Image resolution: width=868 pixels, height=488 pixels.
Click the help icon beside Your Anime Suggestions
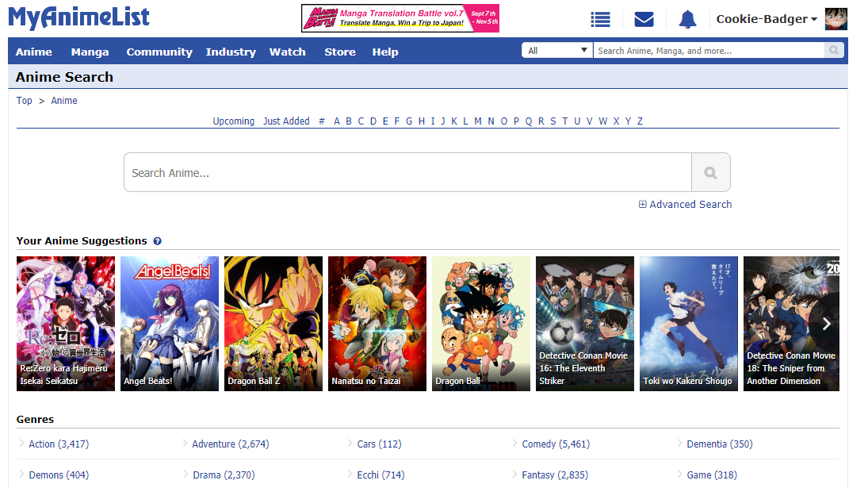point(157,241)
